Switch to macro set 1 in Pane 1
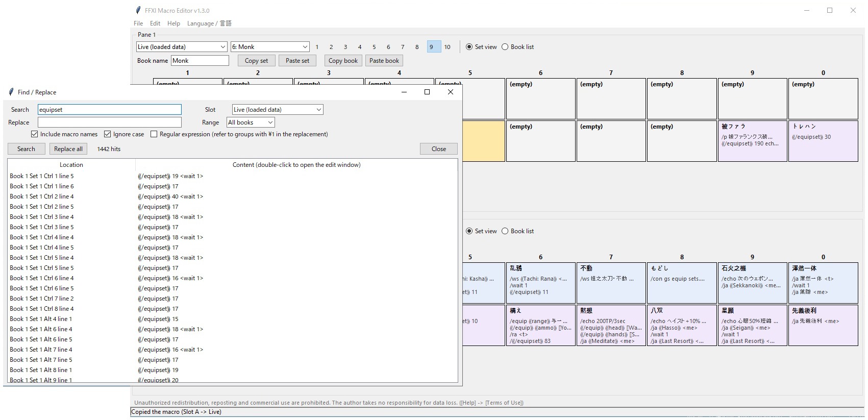This screenshot has width=868, height=420. (317, 47)
